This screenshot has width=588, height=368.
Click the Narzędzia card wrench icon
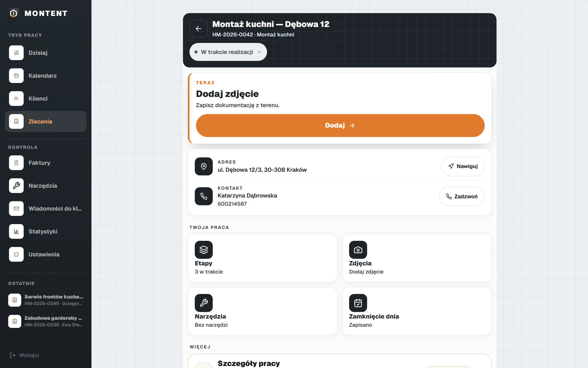pos(204,303)
